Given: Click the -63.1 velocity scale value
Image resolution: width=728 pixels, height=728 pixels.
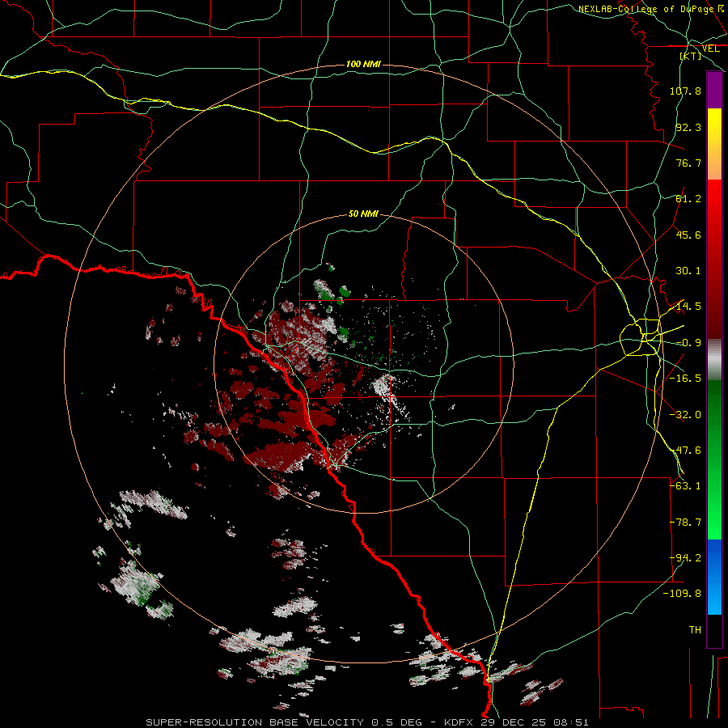Looking at the screenshot, I should pos(685,486).
